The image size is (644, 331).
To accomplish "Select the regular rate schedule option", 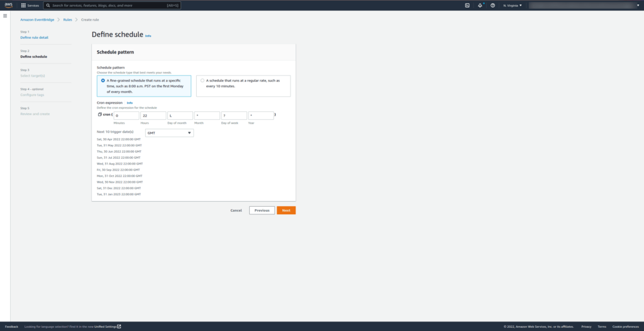I will coord(202,80).
